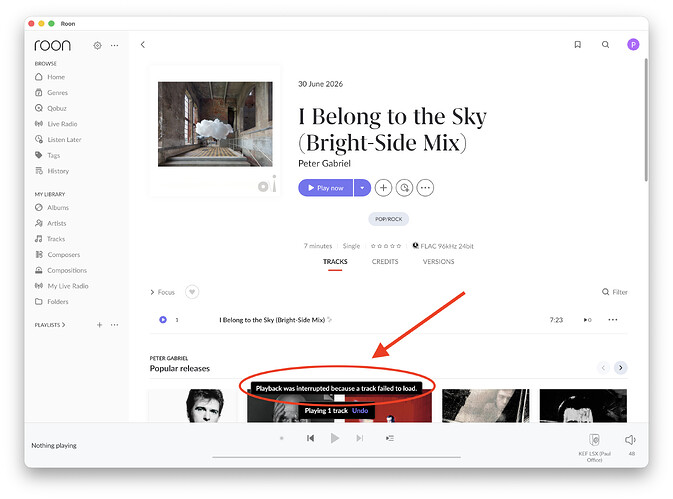Add album to library with plus icon
This screenshot has height=499, width=673.
tap(383, 188)
